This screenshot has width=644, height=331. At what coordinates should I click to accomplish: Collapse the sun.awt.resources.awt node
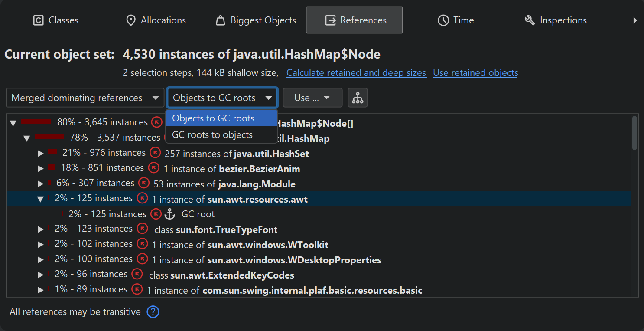41,199
